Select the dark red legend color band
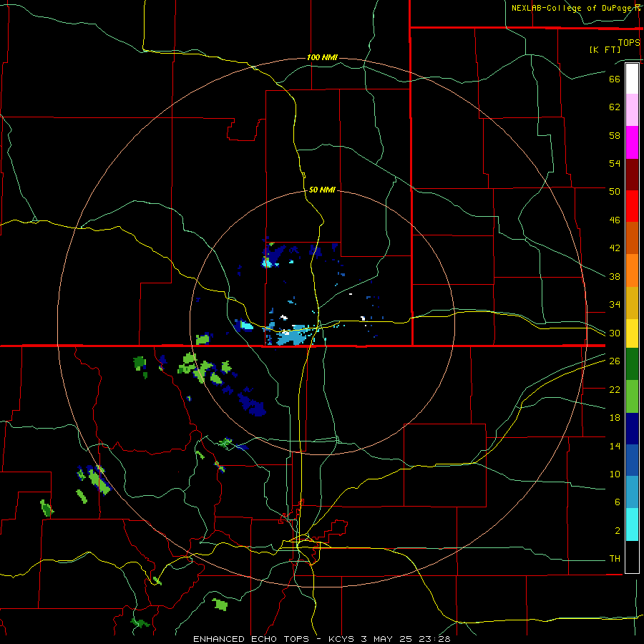The image size is (644, 644). click(x=632, y=175)
